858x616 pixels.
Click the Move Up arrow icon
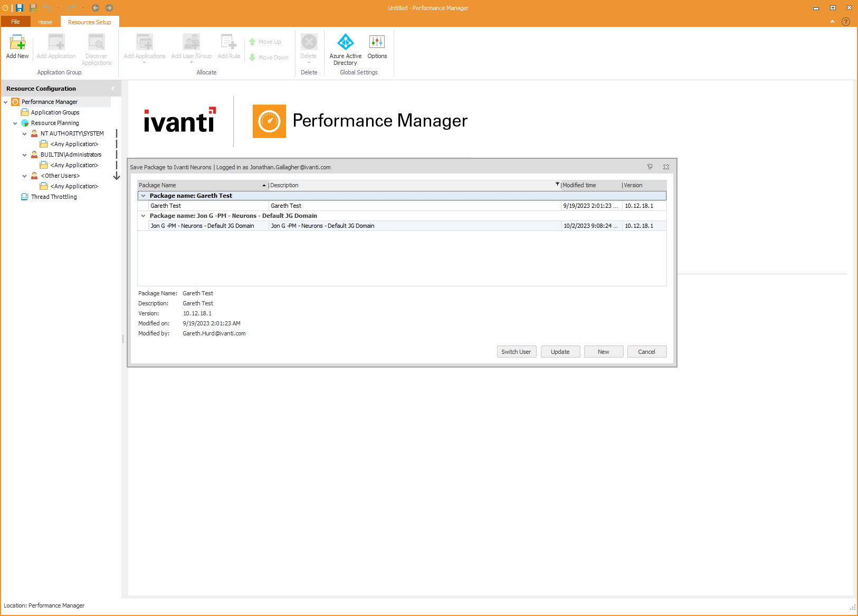[x=253, y=42]
